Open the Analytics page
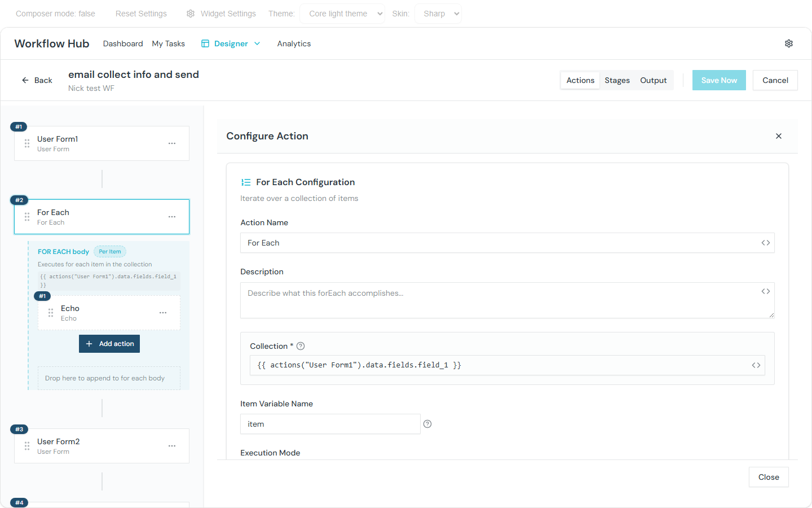Screen dimensions: 812x508 [x=294, y=43]
